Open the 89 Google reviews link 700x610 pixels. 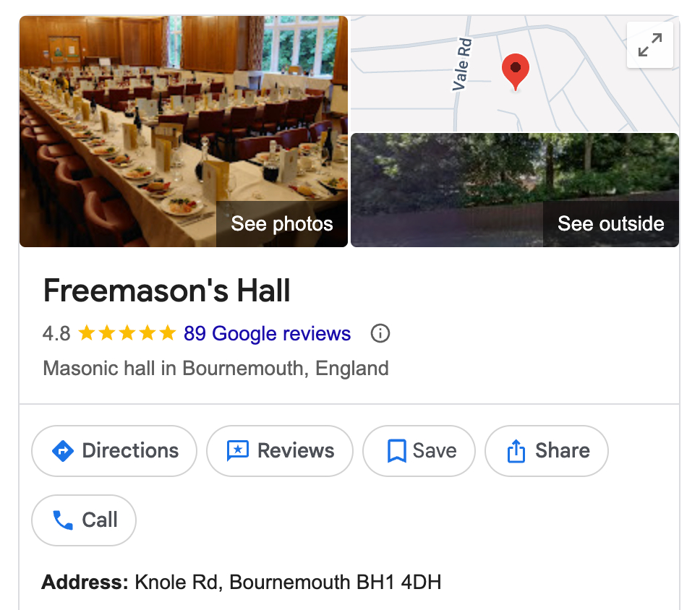pos(267,333)
